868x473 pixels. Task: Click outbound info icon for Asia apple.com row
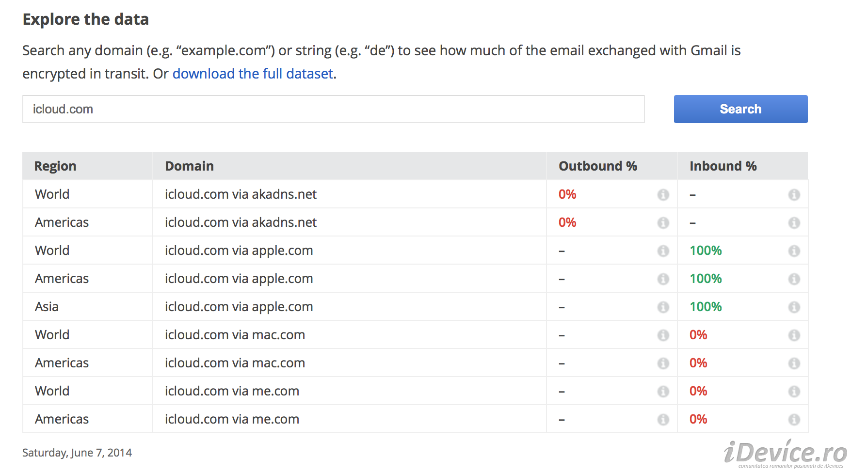663,307
